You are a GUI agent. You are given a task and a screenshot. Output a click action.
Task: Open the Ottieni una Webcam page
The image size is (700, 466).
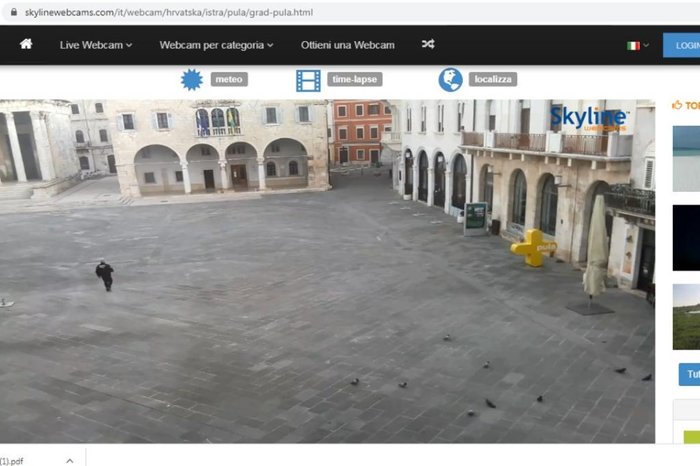coord(347,45)
